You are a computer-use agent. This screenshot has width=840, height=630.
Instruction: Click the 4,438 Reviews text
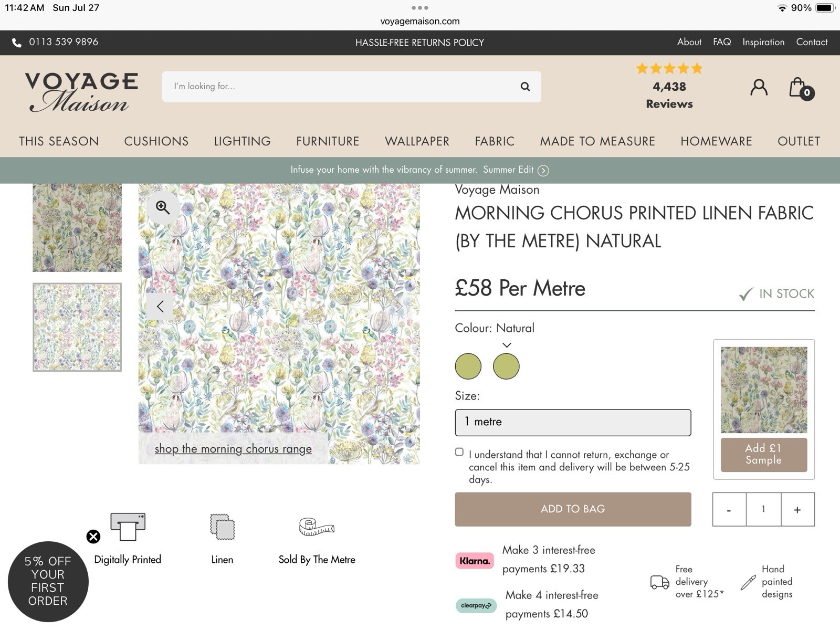click(x=669, y=95)
